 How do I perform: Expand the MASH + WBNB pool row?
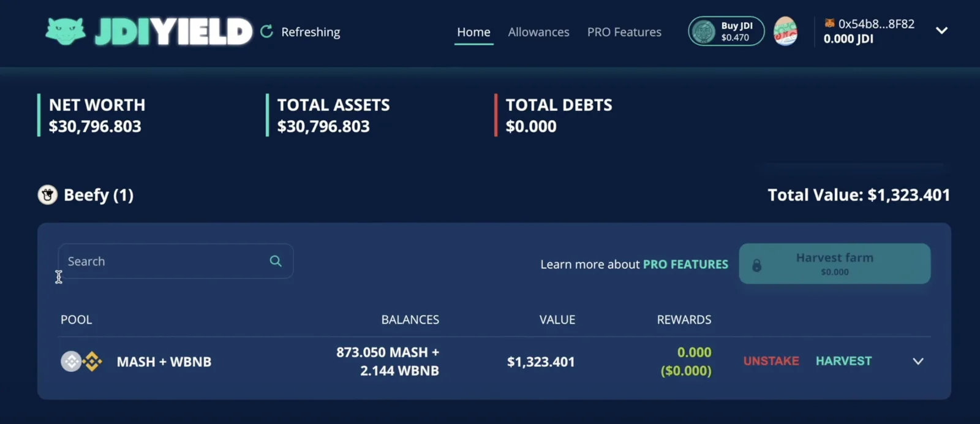point(918,362)
